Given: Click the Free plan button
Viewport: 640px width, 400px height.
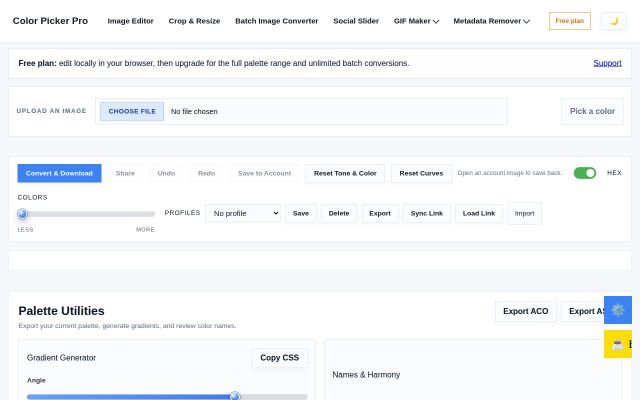Looking at the screenshot, I should (x=569, y=21).
